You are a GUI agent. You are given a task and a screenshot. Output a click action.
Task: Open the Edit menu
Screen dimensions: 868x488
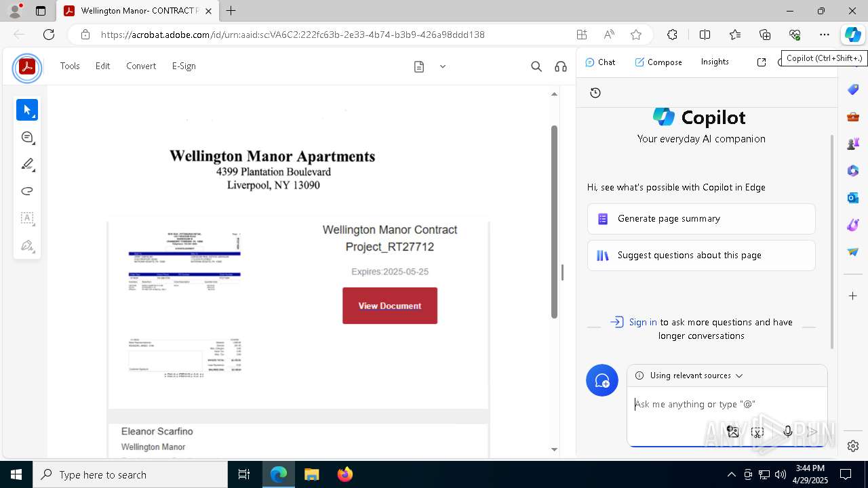(102, 66)
